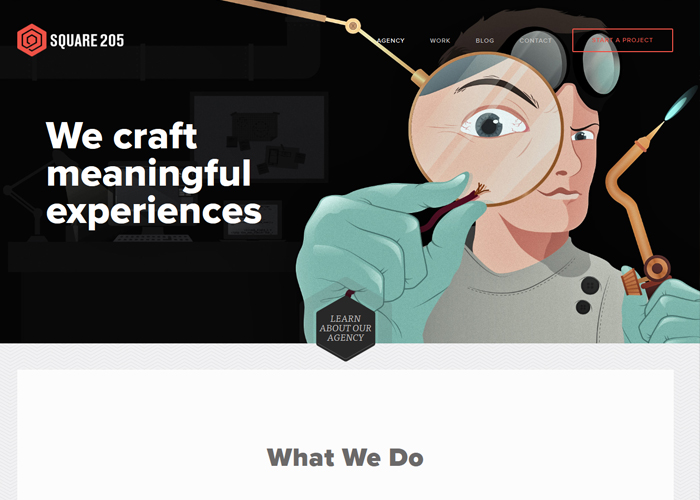Click the brass magnifying glass arm joint
The image size is (700, 500).
tap(353, 26)
